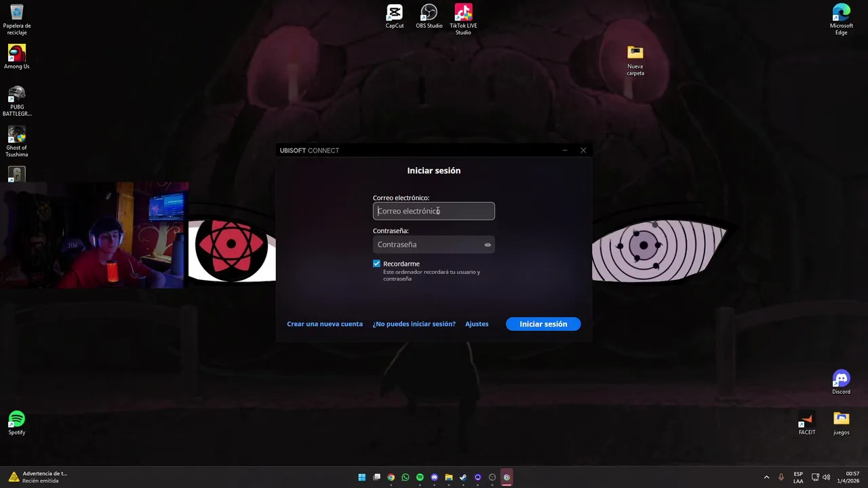868x488 pixels.
Task: Open the Advertencia notification widget in the taskbar
Action: coord(39,477)
